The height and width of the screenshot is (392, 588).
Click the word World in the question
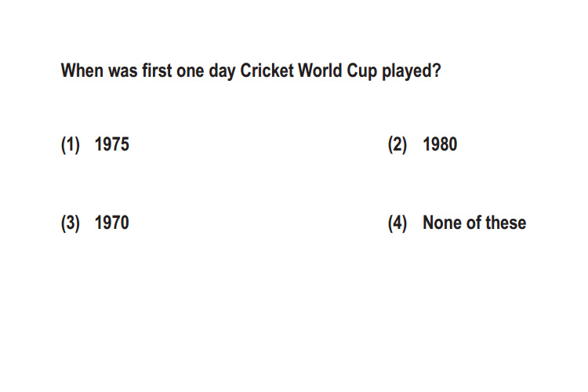[x=320, y=71]
